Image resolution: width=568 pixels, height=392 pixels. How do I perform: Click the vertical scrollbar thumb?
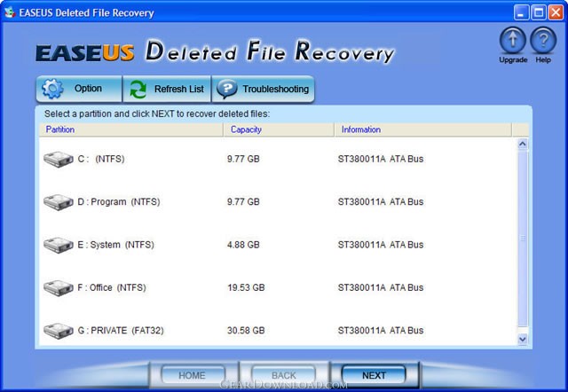pyautogui.click(x=523, y=239)
